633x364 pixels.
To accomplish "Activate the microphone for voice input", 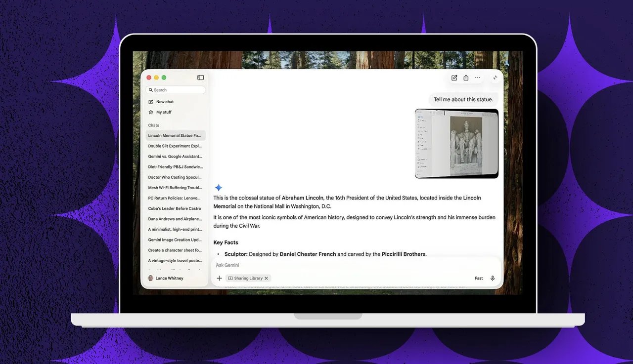I will (492, 278).
